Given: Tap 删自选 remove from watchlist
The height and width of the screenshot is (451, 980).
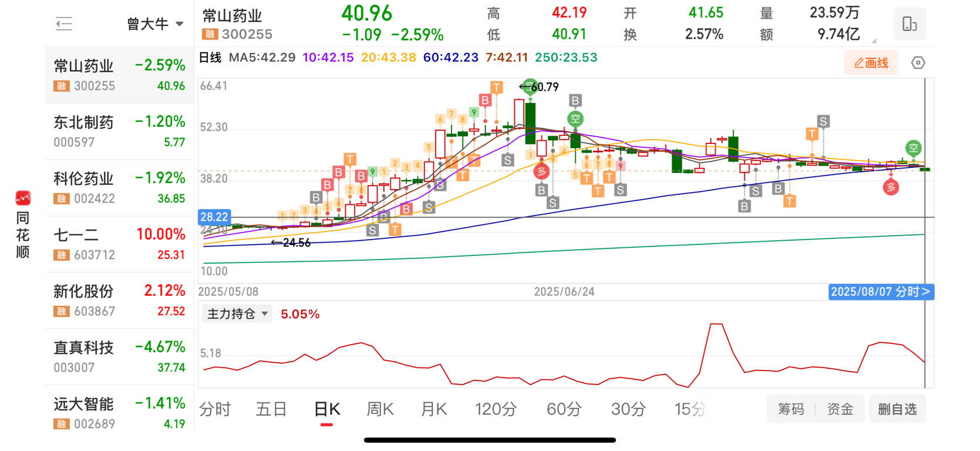Looking at the screenshot, I should pos(897,409).
